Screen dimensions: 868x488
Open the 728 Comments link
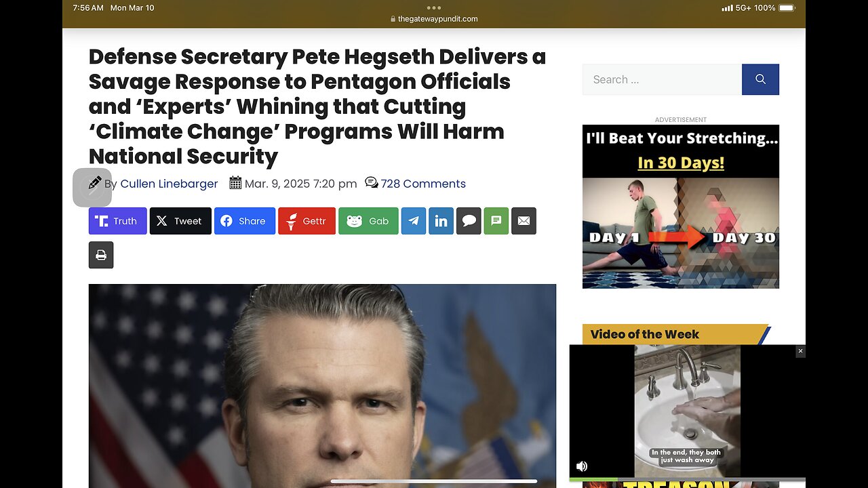[423, 184]
